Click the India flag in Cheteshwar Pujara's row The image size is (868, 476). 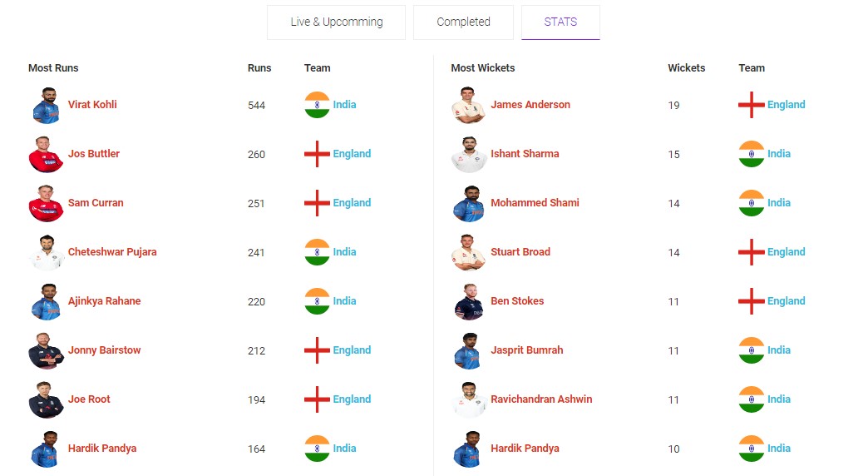coord(318,252)
